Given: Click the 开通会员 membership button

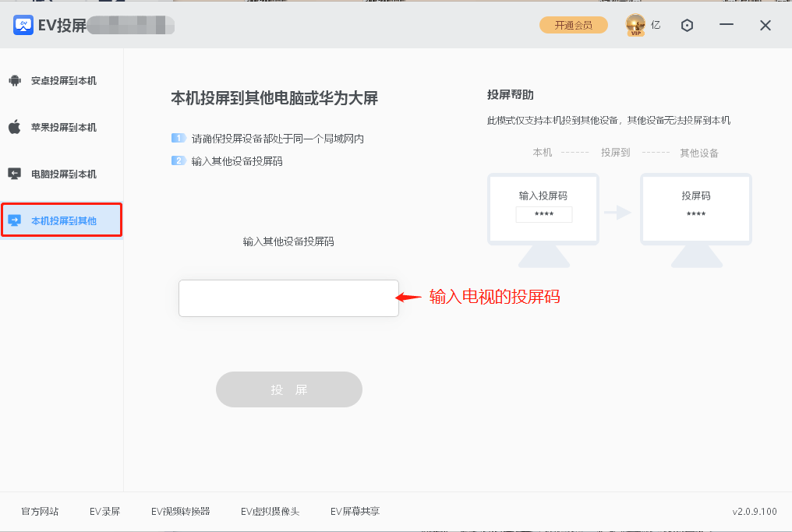Looking at the screenshot, I should (x=573, y=24).
